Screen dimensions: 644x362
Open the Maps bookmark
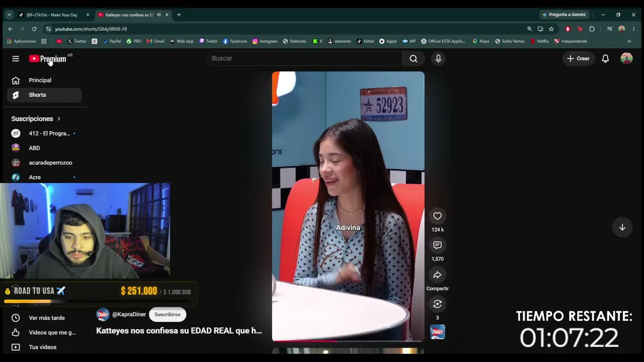point(480,41)
